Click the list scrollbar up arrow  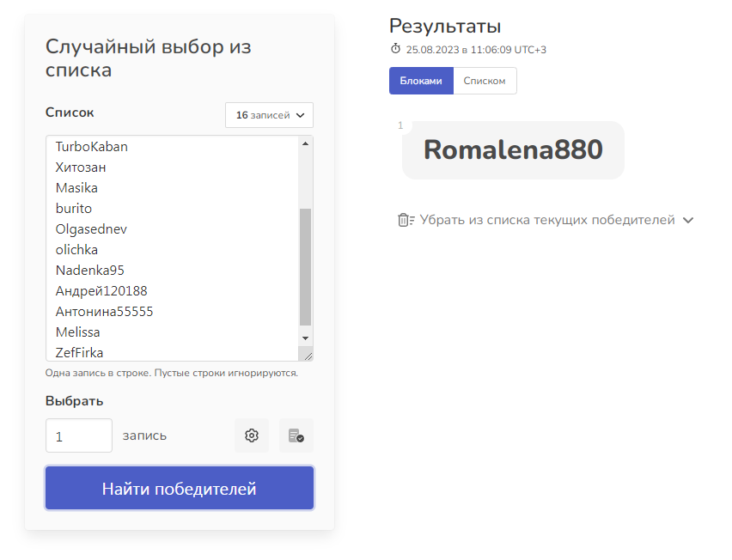pyautogui.click(x=305, y=143)
